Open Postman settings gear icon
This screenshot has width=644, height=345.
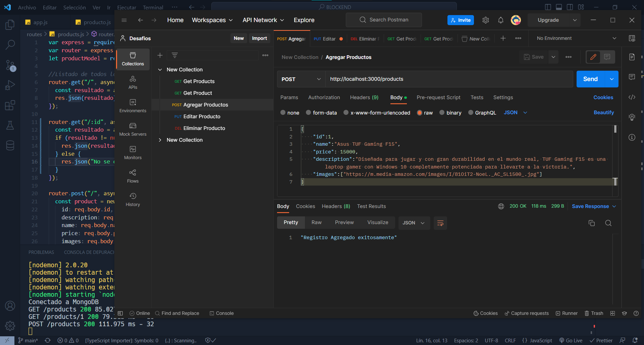coord(485,20)
